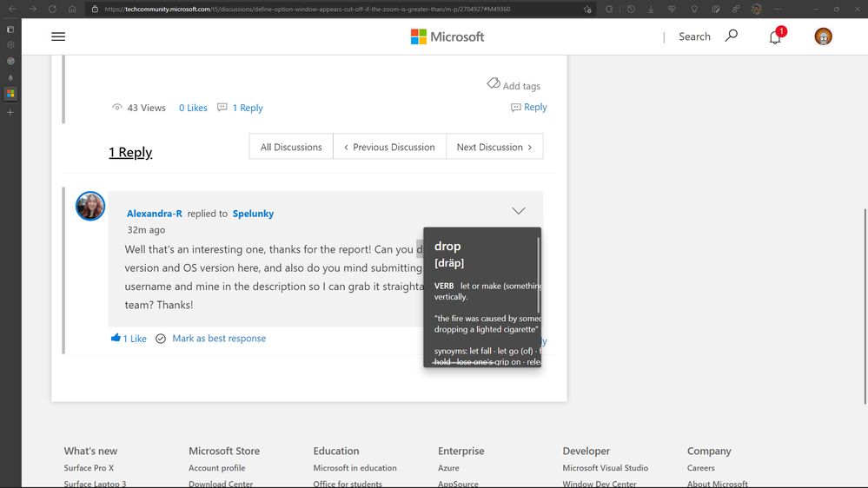This screenshot has height=488, width=868.
Task: Open Alexandra-R avatar picture
Action: 90,206
